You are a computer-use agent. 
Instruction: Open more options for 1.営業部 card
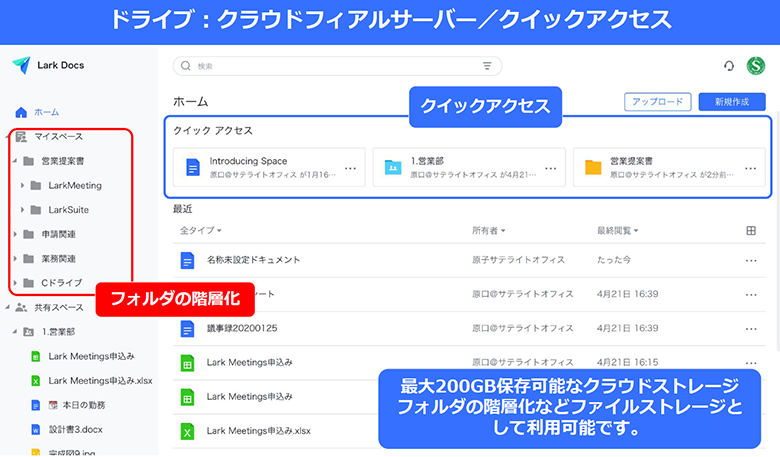tap(551, 169)
